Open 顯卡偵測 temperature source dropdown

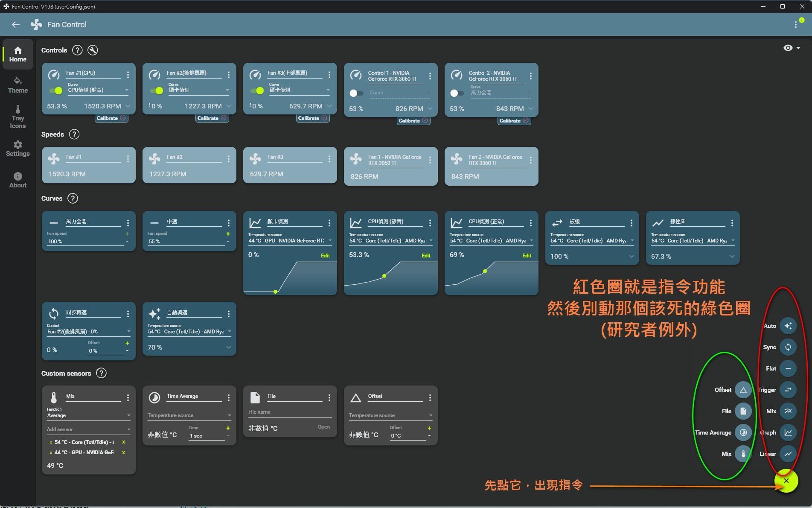coord(290,241)
